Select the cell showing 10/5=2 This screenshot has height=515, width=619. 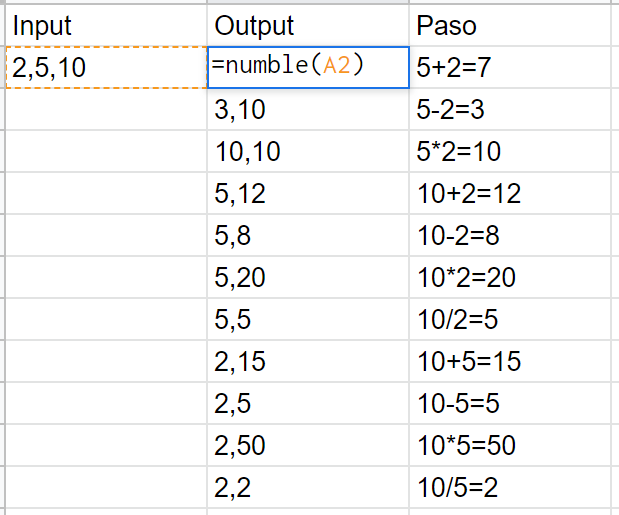coord(510,487)
